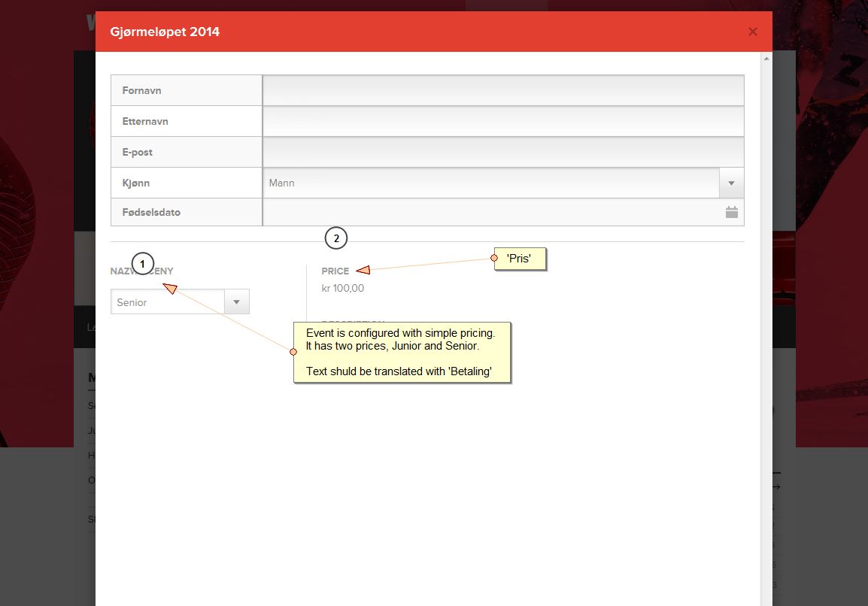Click the PRICE heading text
Screen dimensions: 868x606
[x=335, y=271]
